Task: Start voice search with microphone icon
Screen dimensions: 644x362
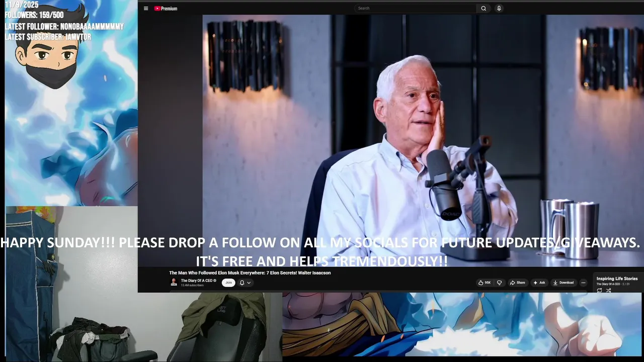Action: tap(499, 9)
